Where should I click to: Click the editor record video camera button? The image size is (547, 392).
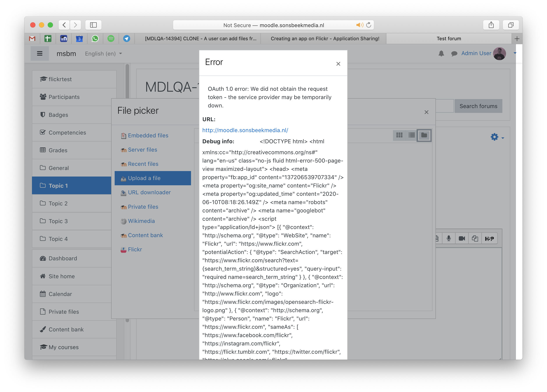(x=462, y=238)
